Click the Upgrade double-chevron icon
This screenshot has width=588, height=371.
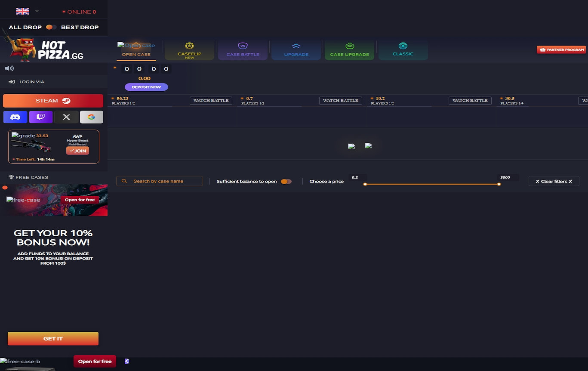(296, 46)
